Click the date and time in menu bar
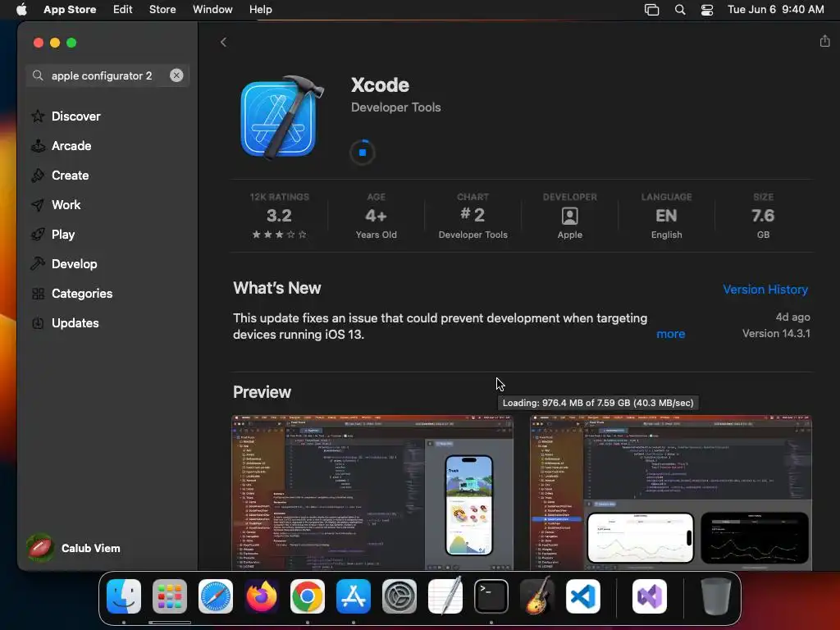The image size is (840, 630). (776, 9)
